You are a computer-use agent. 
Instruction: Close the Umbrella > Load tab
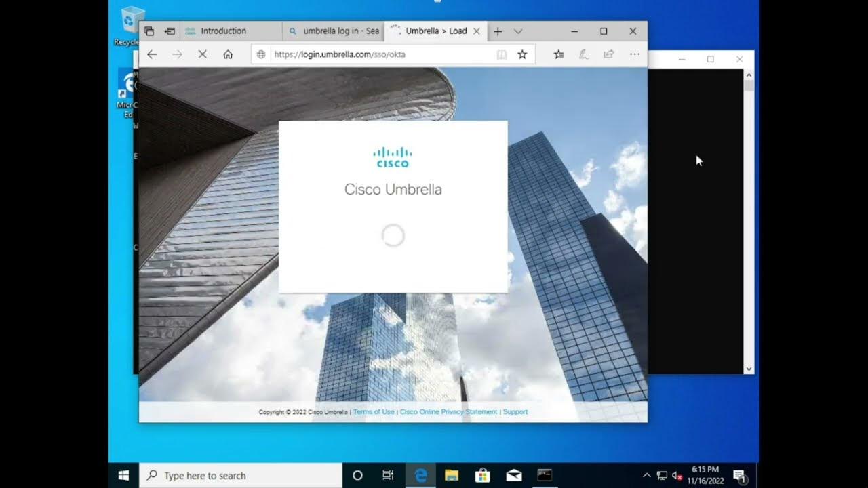(x=477, y=31)
